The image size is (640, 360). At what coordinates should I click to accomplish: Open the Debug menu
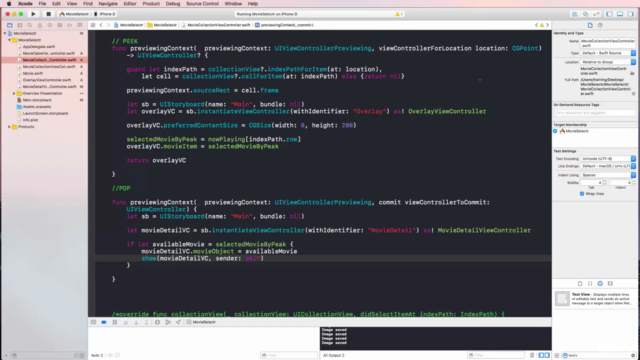pyautogui.click(x=173, y=4)
